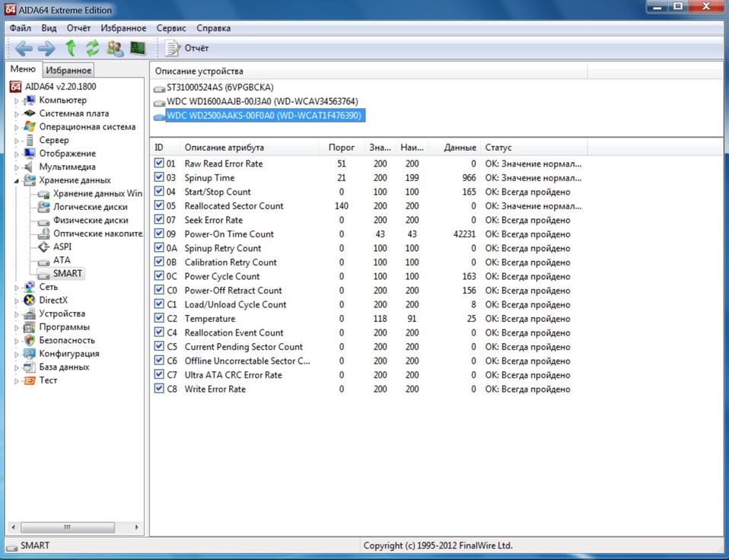The image size is (729, 560).
Task: Open the Вид menu
Action: tap(49, 28)
